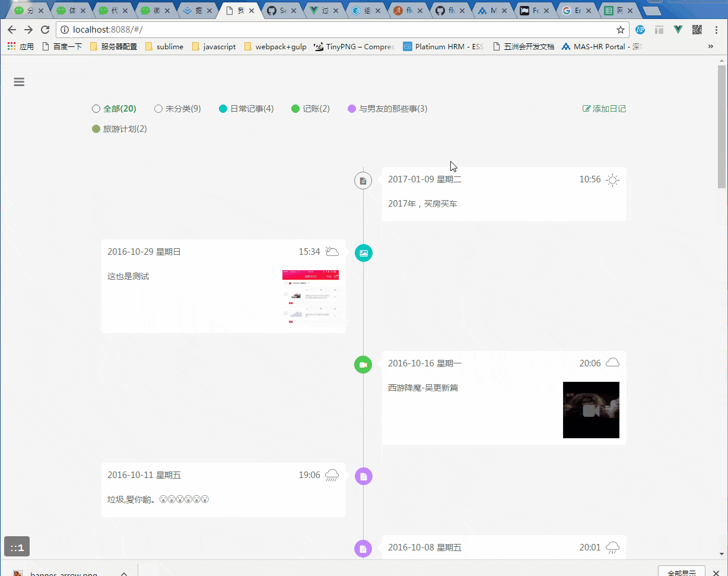Click the address bar showing localhost:8088
Screen dimensions: 728x576
pyautogui.click(x=342, y=30)
